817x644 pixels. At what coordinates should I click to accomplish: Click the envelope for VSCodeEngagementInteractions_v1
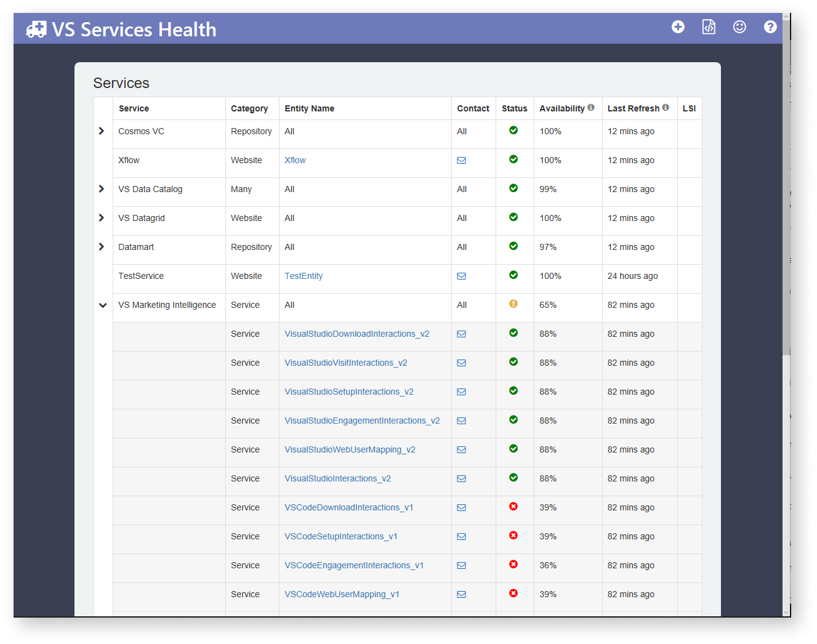point(461,565)
